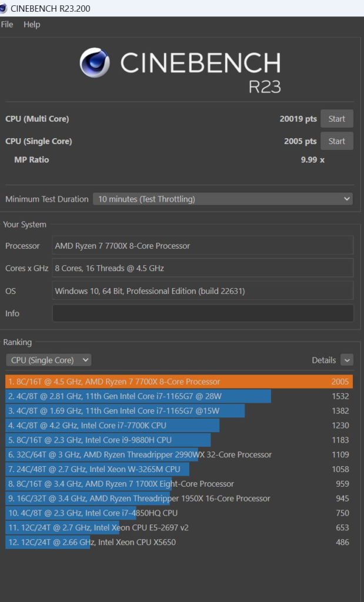The height and width of the screenshot is (602, 364).
Task: Click the 20019 pts multi core score
Action: (x=298, y=119)
